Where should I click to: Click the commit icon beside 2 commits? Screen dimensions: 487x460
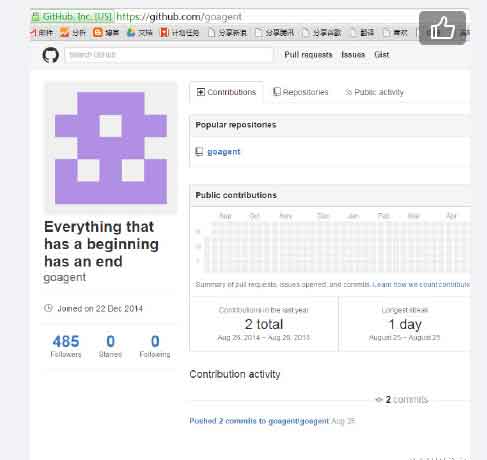379,399
